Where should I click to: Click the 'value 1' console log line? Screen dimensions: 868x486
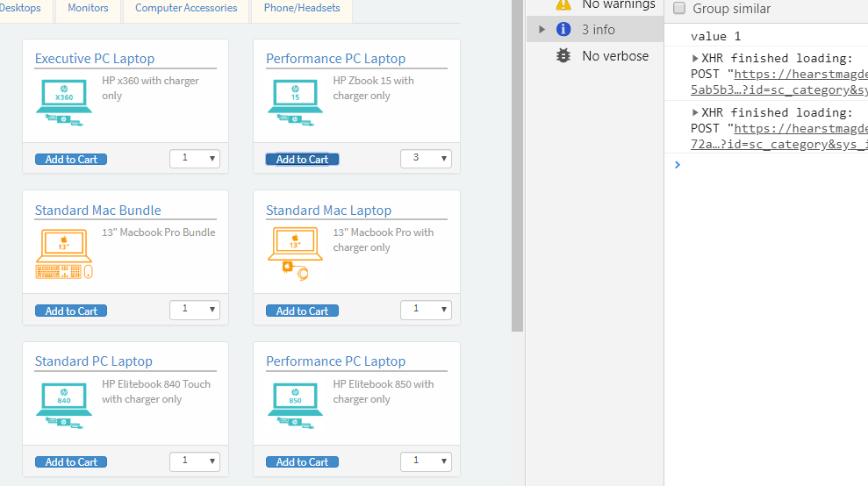716,37
